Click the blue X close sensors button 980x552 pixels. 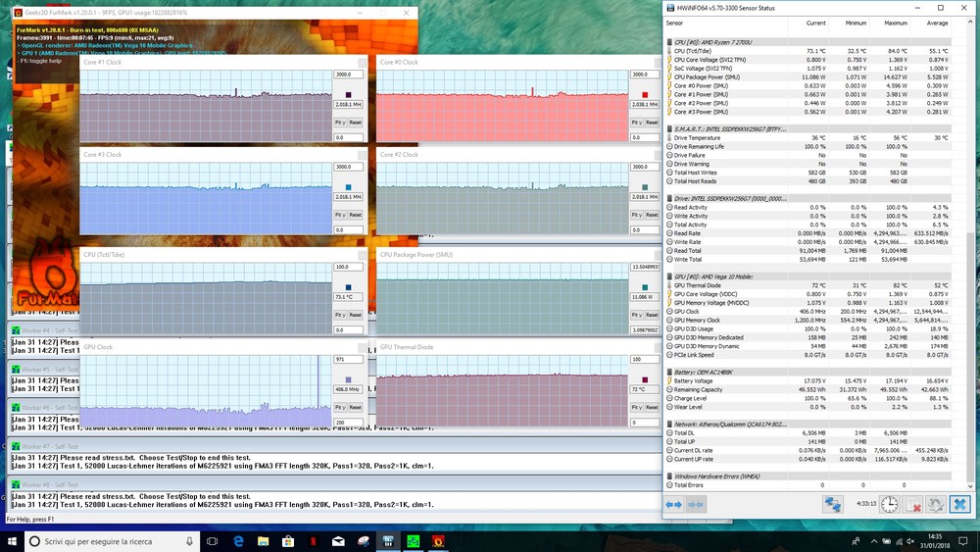[x=959, y=504]
